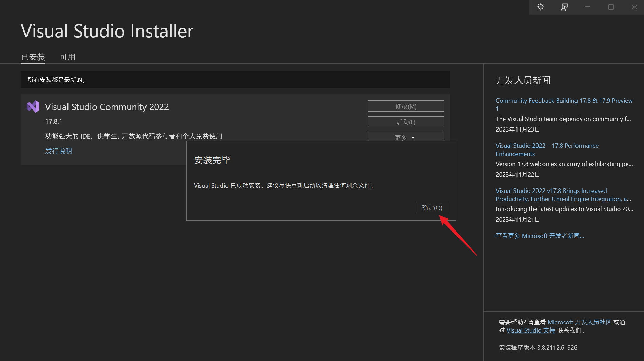Expand the 更多 chevron arrow

click(413, 138)
